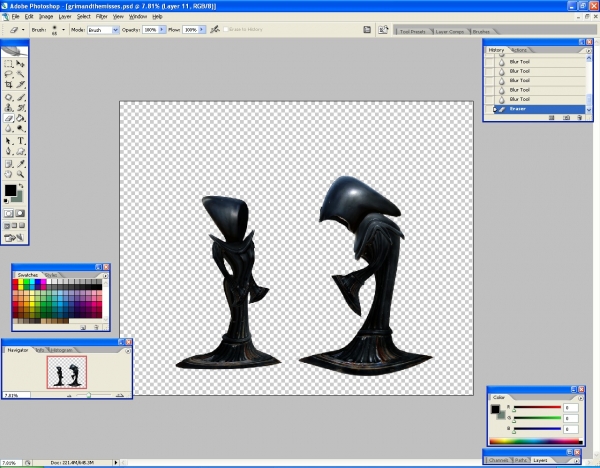Switch to Standard editing mode

pos(8,214)
